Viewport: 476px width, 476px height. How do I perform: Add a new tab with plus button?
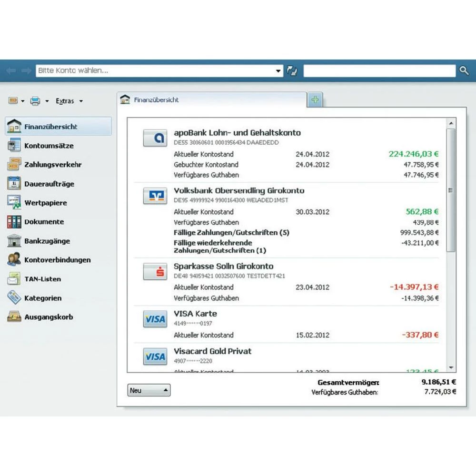315,100
